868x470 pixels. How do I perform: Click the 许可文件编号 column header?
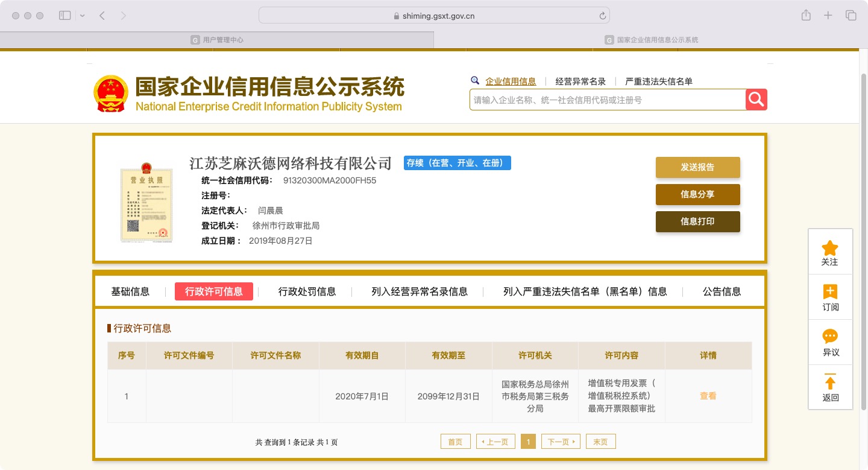(x=189, y=355)
